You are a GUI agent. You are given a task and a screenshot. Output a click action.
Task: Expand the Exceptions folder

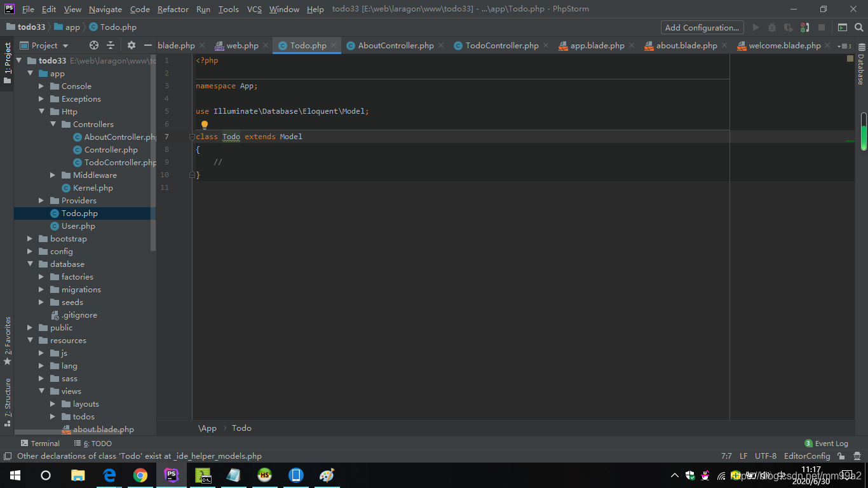(41, 99)
